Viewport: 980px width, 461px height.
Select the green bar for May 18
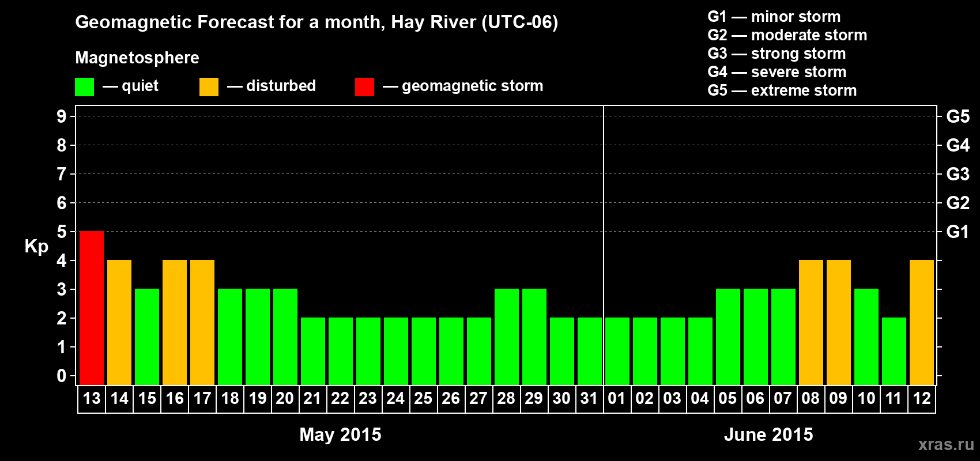[230, 337]
